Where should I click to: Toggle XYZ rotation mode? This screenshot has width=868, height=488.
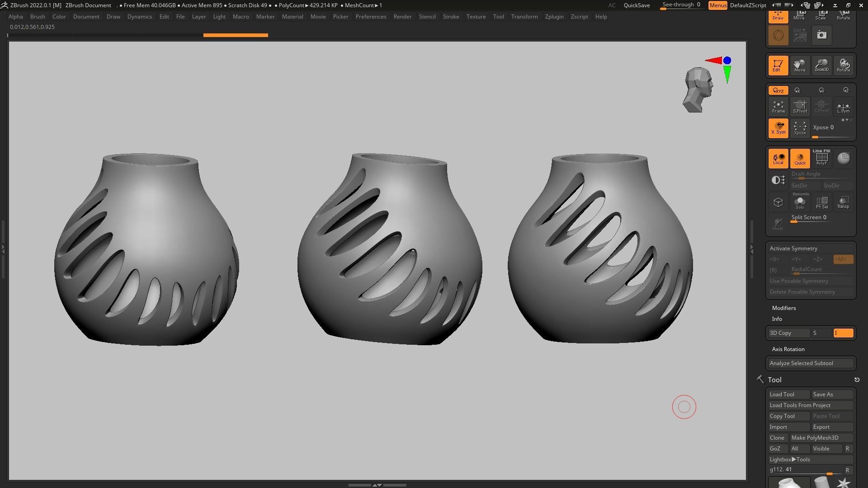click(778, 90)
